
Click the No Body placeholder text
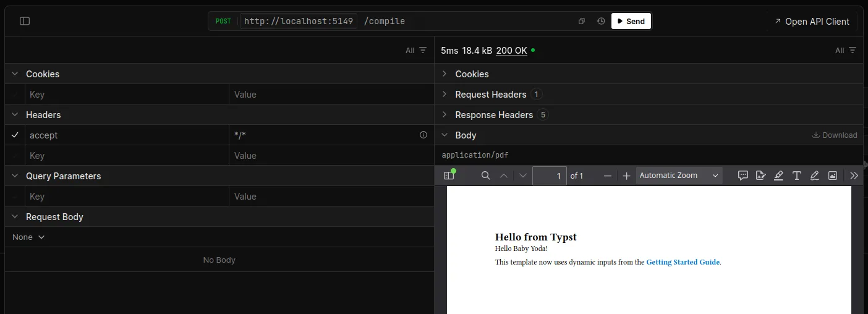[x=219, y=260]
